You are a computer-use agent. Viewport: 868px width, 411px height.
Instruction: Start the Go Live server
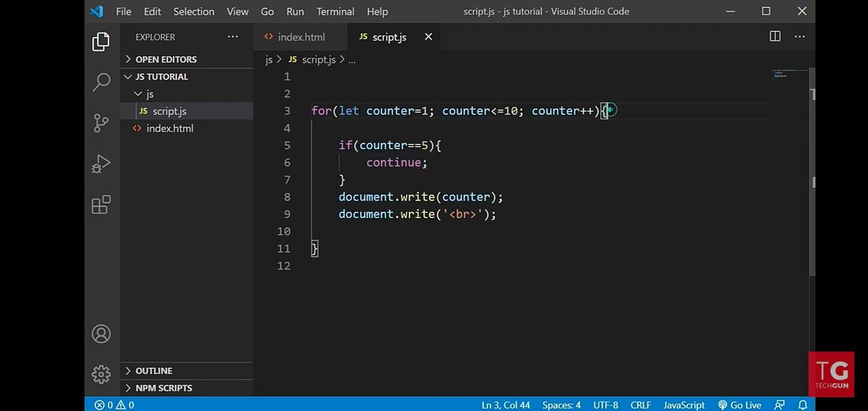point(739,405)
